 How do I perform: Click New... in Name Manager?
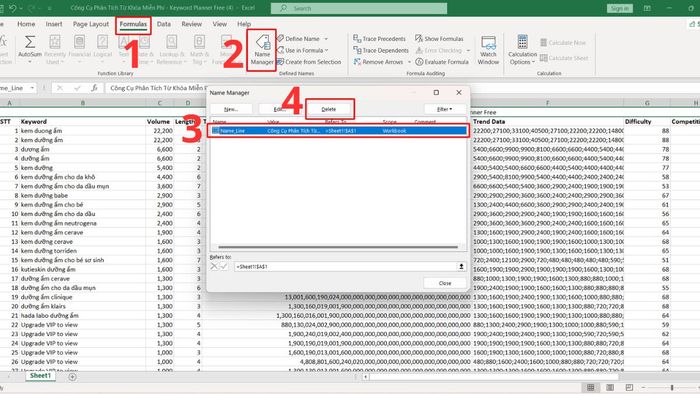(231, 109)
